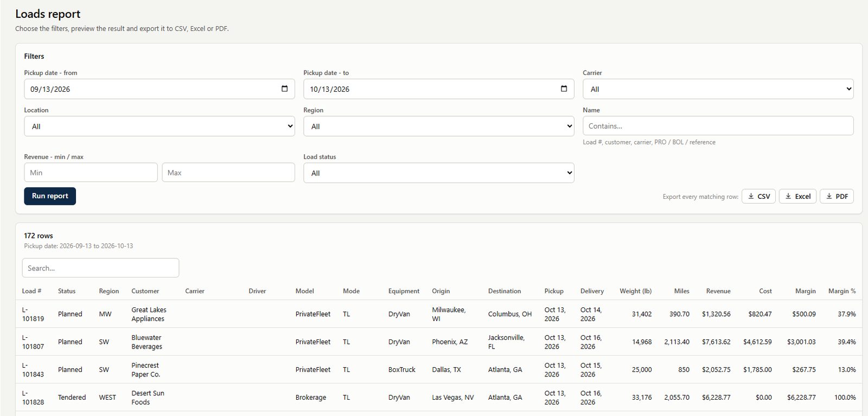Image resolution: width=868 pixels, height=416 pixels.
Task: Open calendar picker for Pickup date to
Action: (x=564, y=89)
